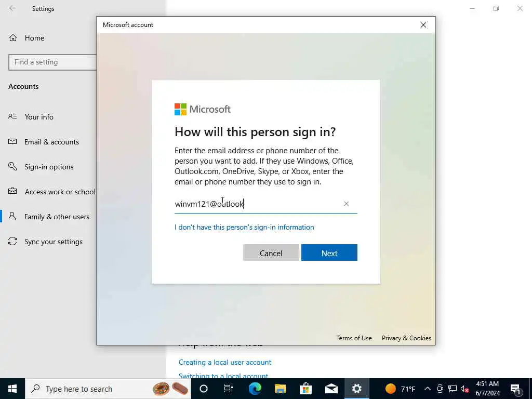Open the Terms of Use link

click(354, 338)
